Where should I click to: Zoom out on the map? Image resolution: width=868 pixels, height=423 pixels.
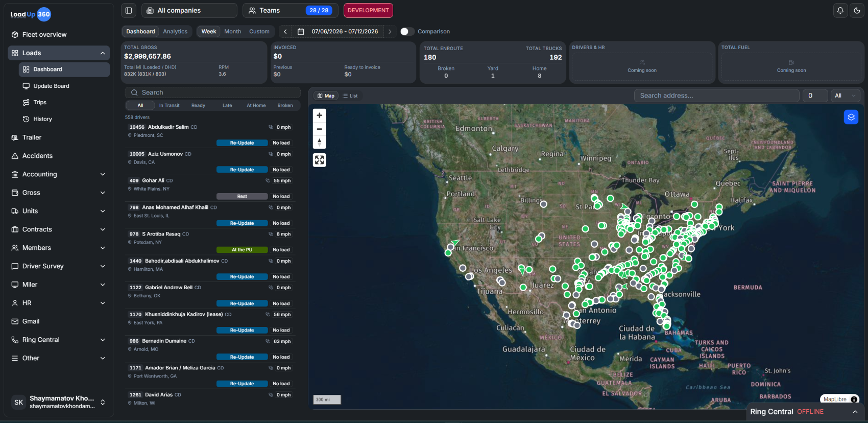pos(320,129)
